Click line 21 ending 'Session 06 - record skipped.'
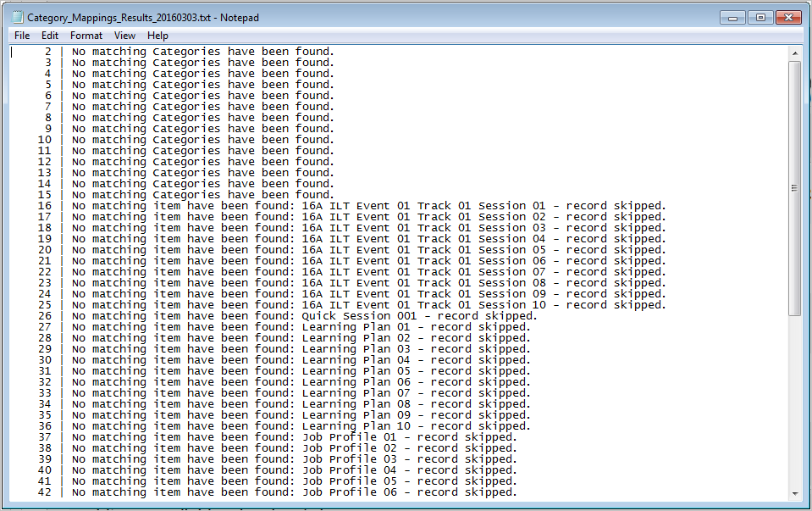Viewport: 812px width, 511px height. click(351, 261)
